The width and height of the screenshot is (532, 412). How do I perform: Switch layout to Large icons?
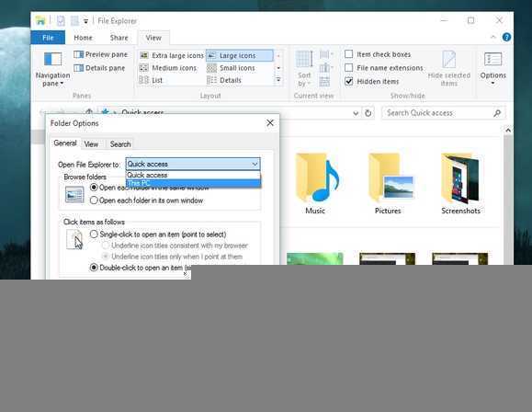[239, 55]
